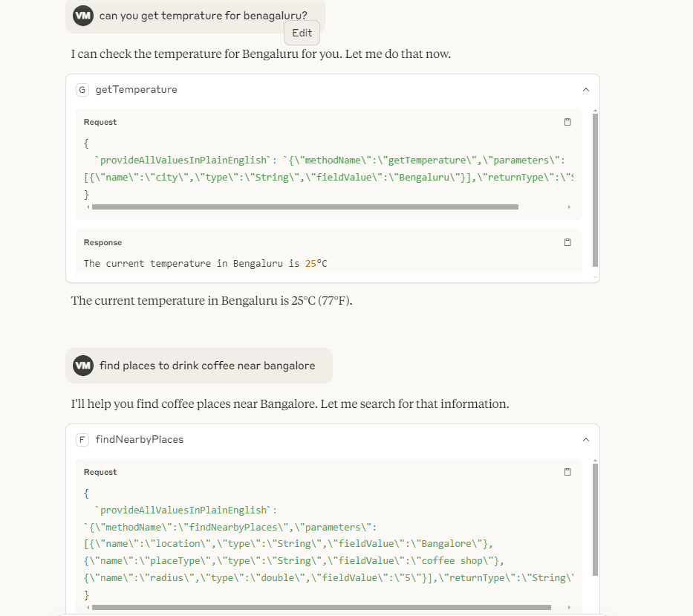The height and width of the screenshot is (616, 693).
Task: Copy the findNearbyPlaces request JSON
Action: click(567, 472)
